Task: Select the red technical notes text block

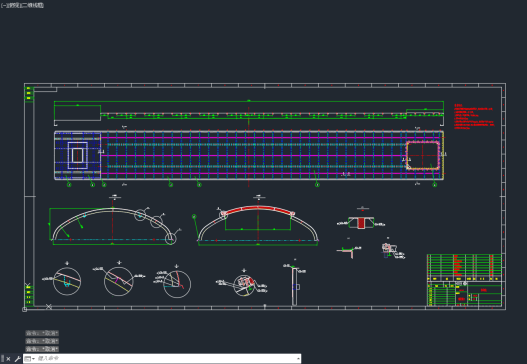Action: click(474, 117)
